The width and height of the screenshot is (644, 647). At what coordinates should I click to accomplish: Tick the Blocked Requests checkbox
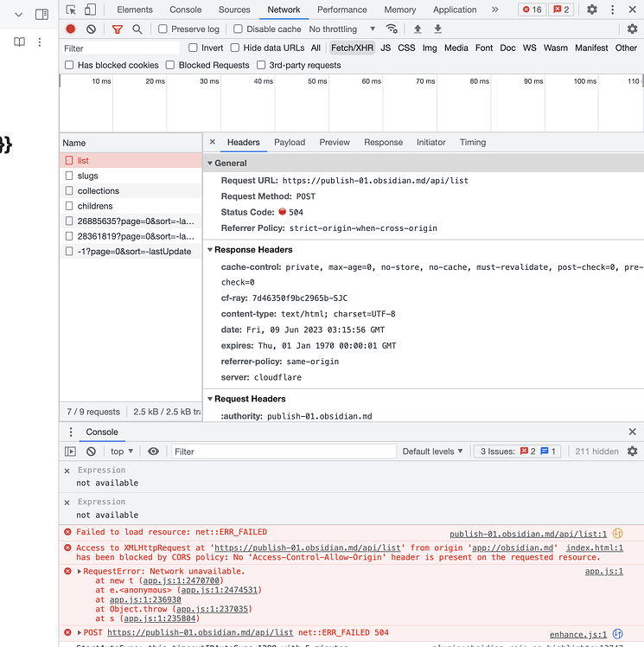(170, 65)
